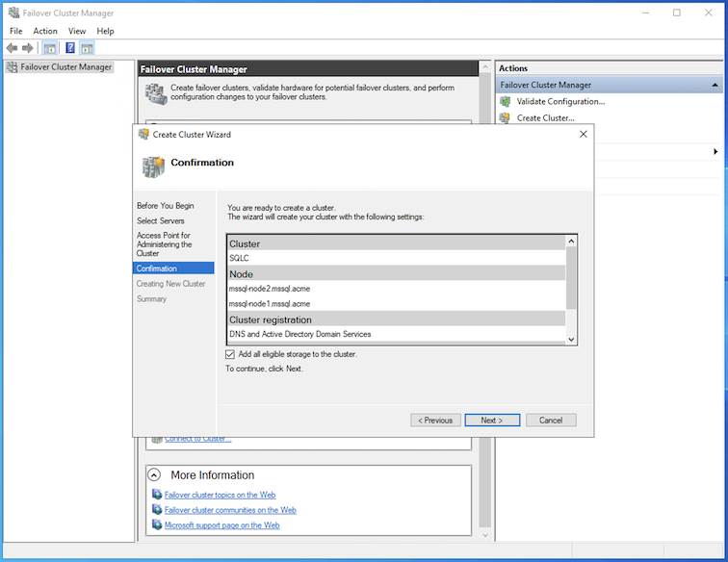Open Help via the blue question mark icon
Viewport: 728px width, 562px height.
pyautogui.click(x=70, y=48)
